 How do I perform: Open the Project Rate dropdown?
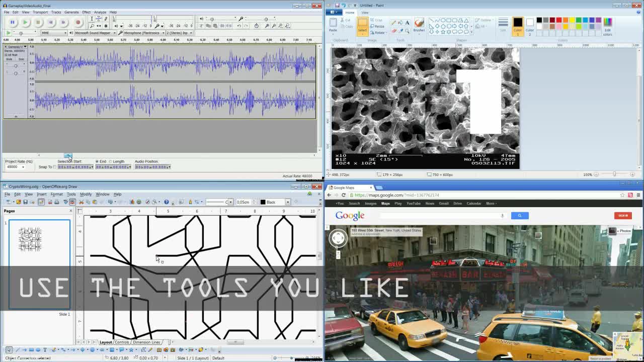[x=23, y=167]
